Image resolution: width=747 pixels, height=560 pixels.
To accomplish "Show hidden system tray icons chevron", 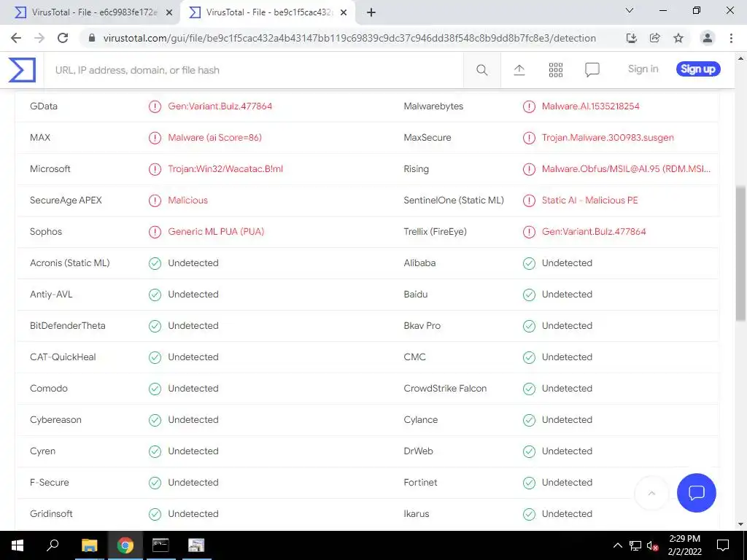I will (617, 545).
